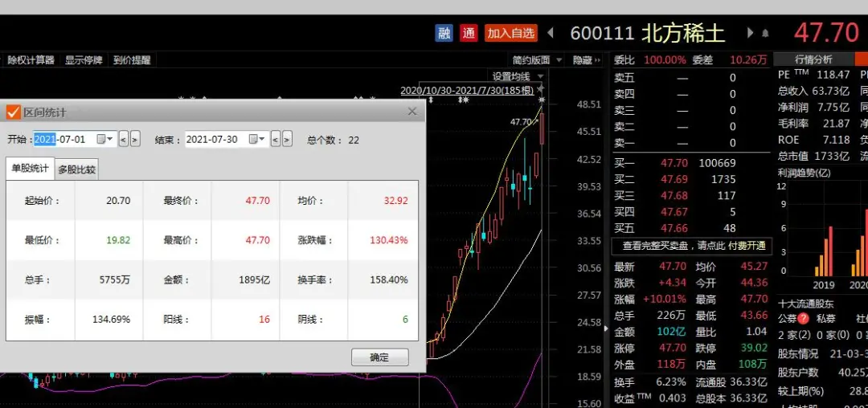Open the 结束 date calendar dropdown
This screenshot has height=408, width=868.
tap(257, 139)
